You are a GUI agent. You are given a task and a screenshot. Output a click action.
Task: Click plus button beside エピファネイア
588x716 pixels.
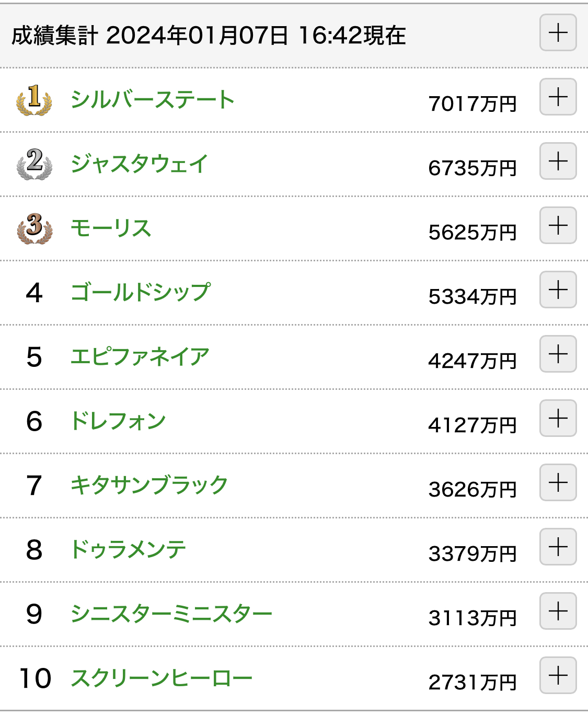[558, 354]
